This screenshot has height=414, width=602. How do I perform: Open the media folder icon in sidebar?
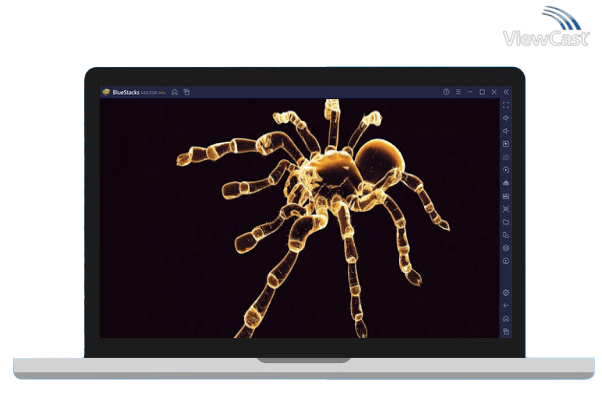506,222
